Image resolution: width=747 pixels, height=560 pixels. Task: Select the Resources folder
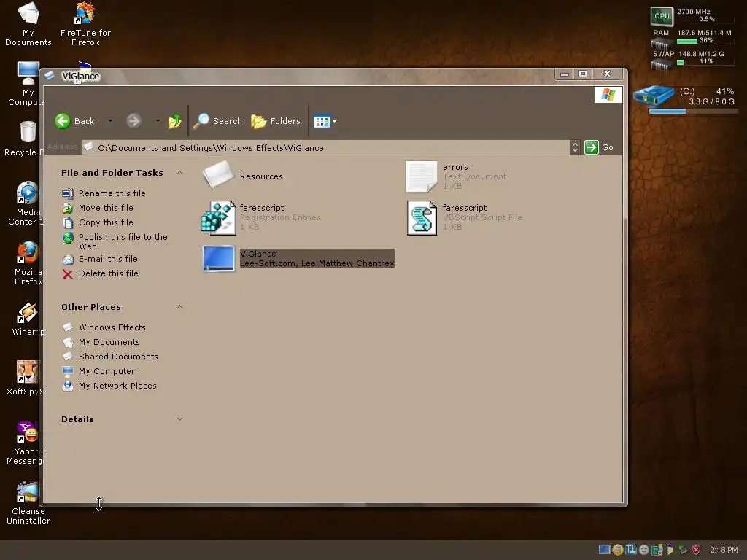click(242, 175)
